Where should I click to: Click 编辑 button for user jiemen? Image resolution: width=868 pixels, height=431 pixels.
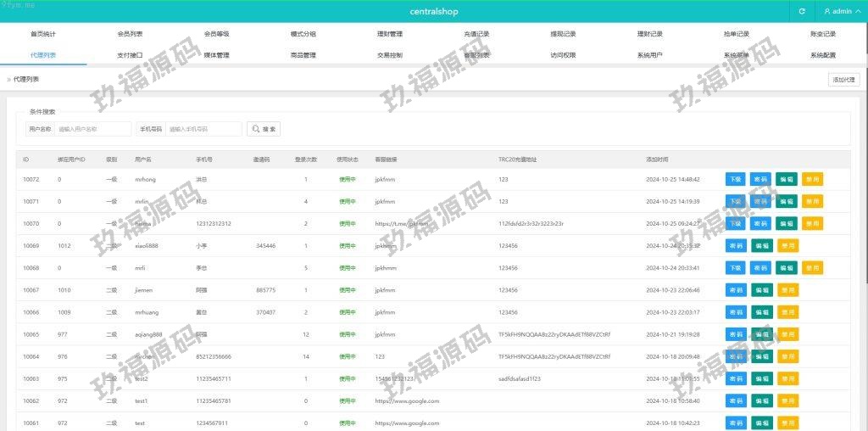(761, 289)
